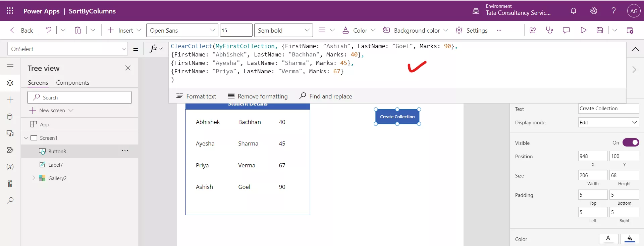Image resolution: width=644 pixels, height=246 pixels.
Task: Select the Tree view layers icon
Action: 10,83
